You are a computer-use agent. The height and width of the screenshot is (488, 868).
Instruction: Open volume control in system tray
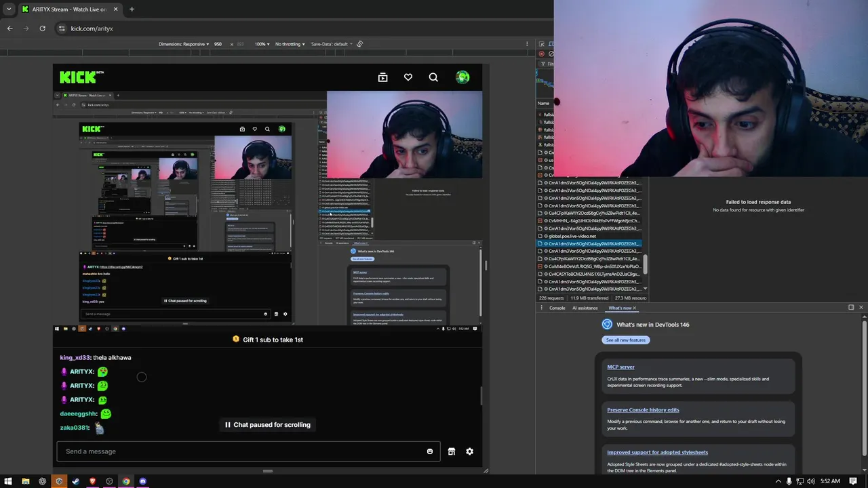(x=812, y=481)
